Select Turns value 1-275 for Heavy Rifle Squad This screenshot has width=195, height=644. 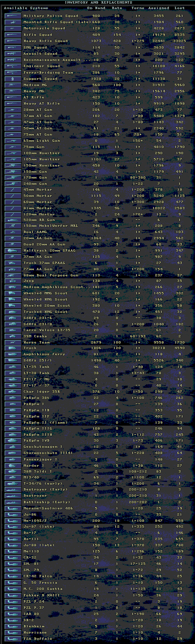click(138, 41)
